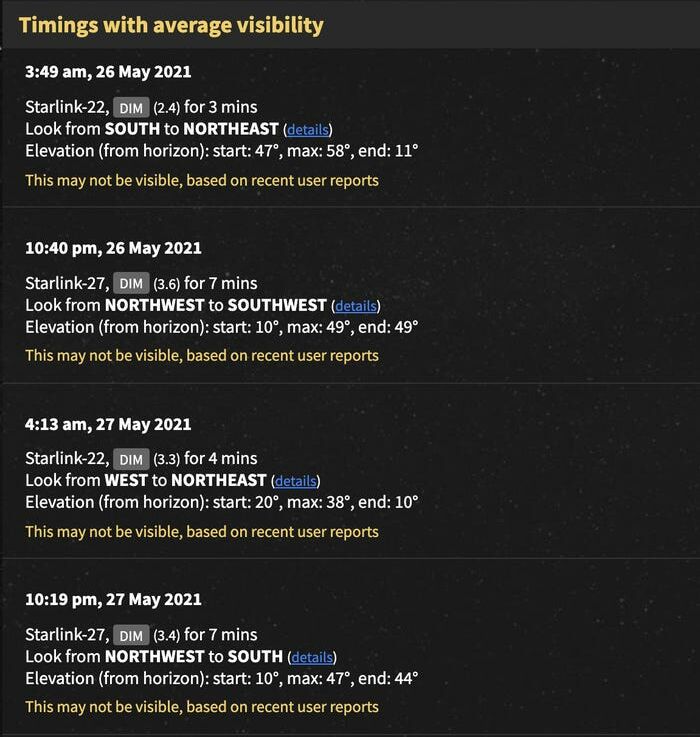Select the 10:19 pm, 27 May 2021 heading
The height and width of the screenshot is (737, 700).
[113, 599]
